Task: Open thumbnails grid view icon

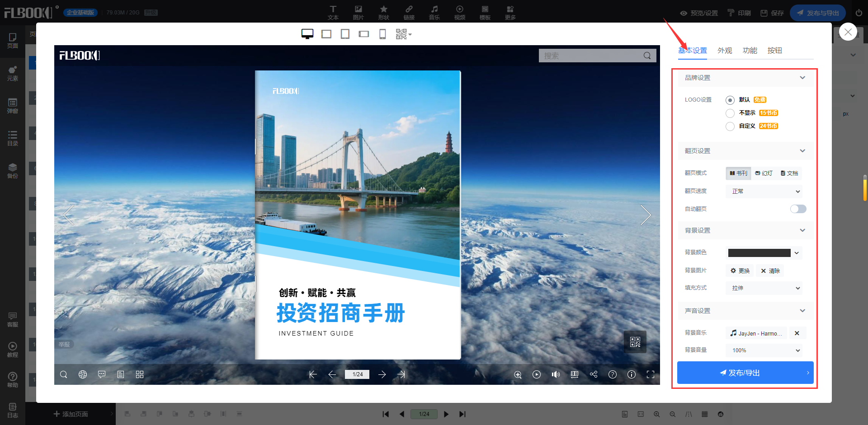Action: tap(140, 374)
